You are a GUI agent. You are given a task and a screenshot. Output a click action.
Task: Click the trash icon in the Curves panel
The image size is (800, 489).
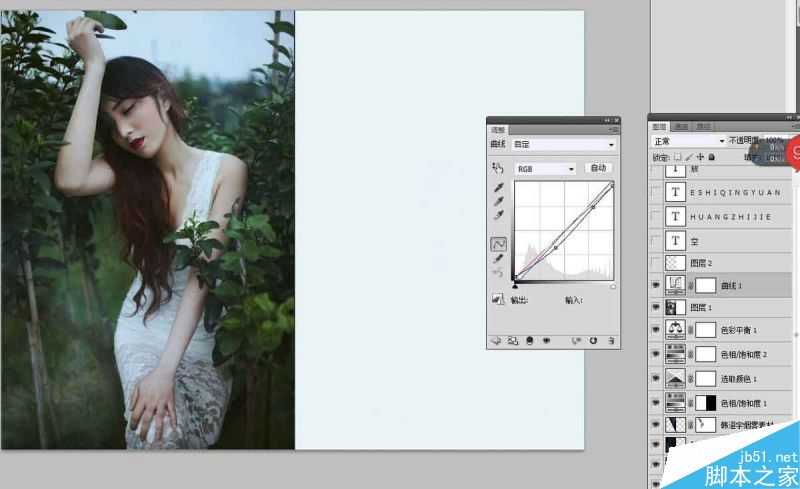pyautogui.click(x=610, y=340)
